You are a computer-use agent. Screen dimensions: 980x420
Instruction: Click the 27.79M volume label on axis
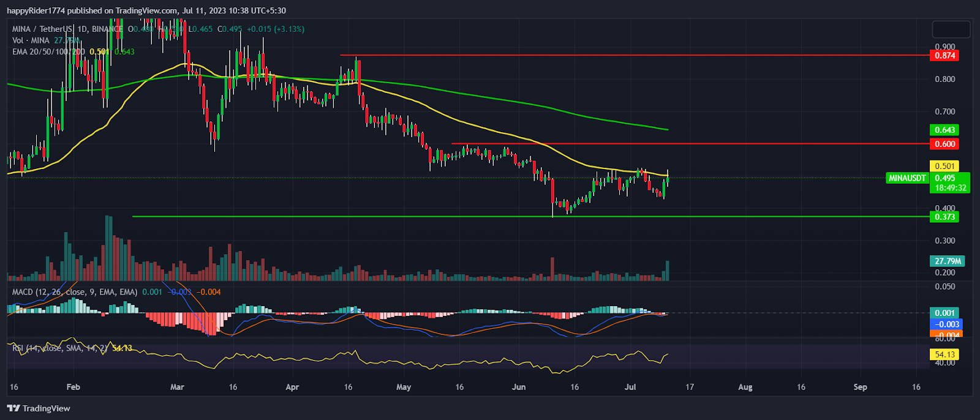[x=948, y=261]
